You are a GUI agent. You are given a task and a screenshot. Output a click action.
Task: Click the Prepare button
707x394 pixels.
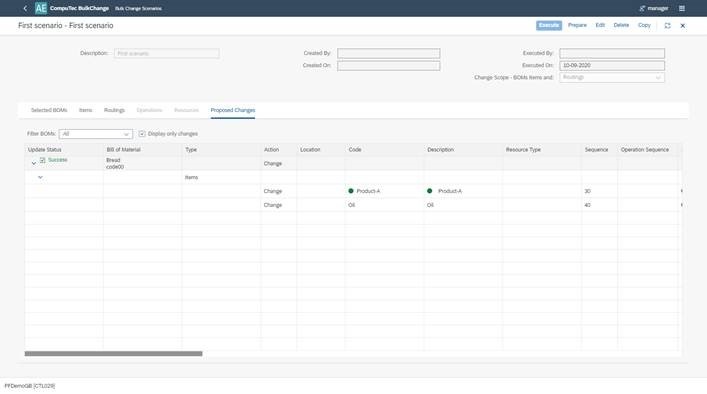click(x=577, y=25)
